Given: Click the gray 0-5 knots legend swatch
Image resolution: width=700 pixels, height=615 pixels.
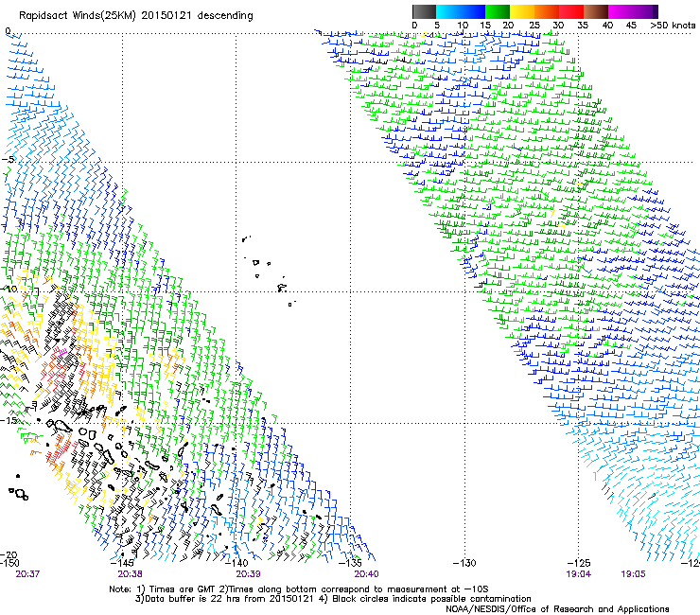Looking at the screenshot, I should click(424, 11).
